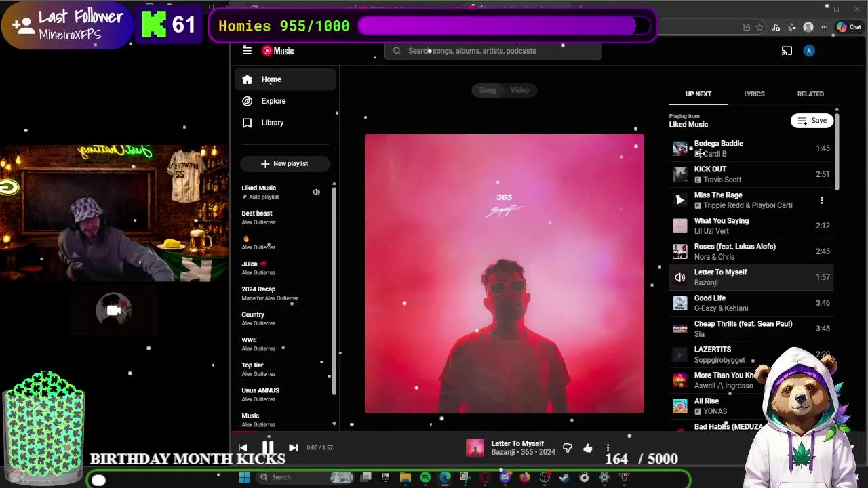Click the sidebar playlists scrollbar

tap(334, 291)
